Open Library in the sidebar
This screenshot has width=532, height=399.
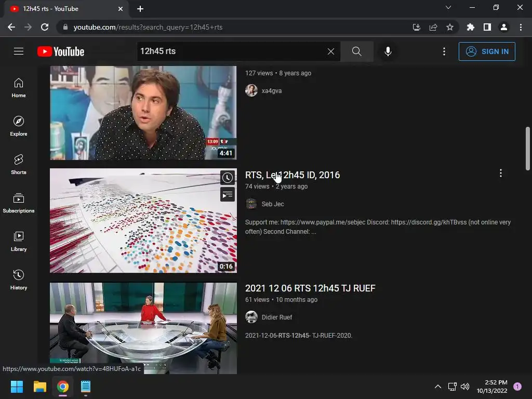(19, 242)
